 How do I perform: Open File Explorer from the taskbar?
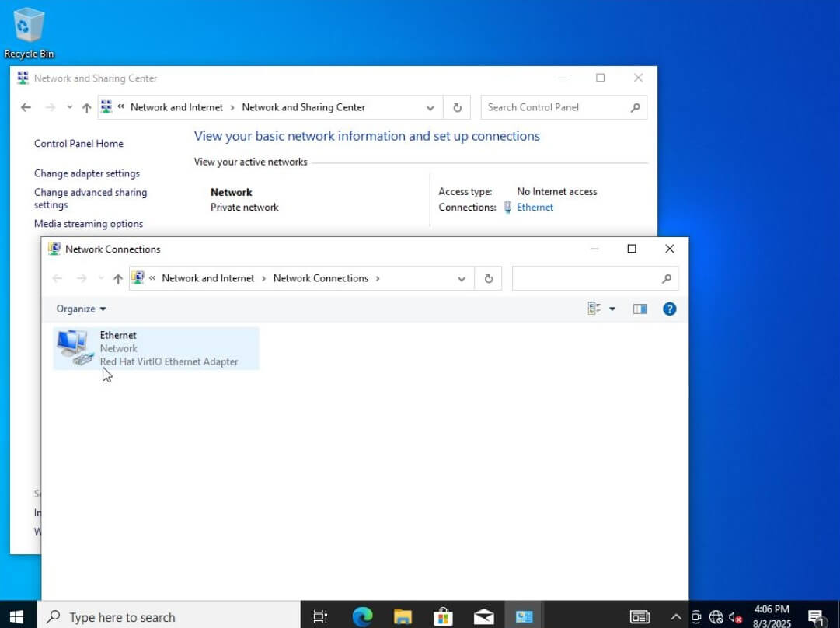[403, 617]
